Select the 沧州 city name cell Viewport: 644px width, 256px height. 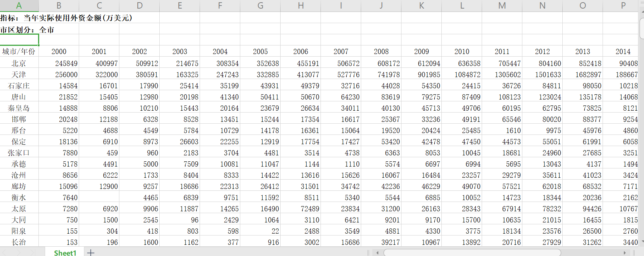click(x=19, y=175)
